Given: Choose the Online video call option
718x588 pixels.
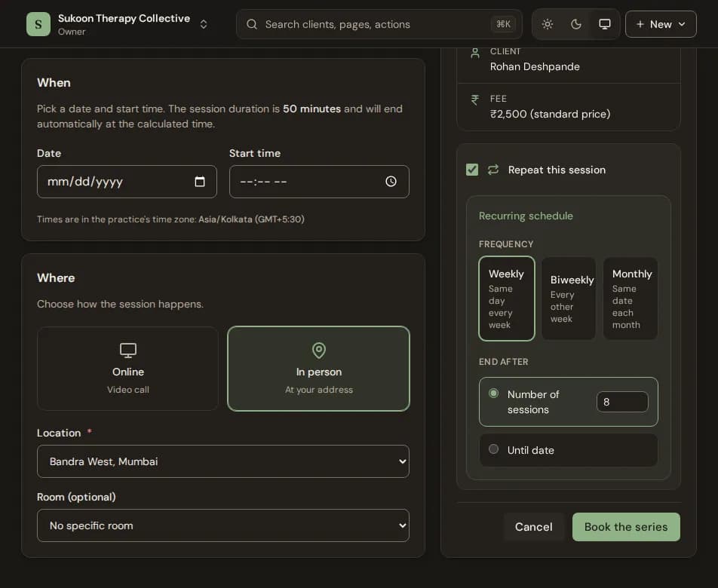Looking at the screenshot, I should (x=127, y=369).
